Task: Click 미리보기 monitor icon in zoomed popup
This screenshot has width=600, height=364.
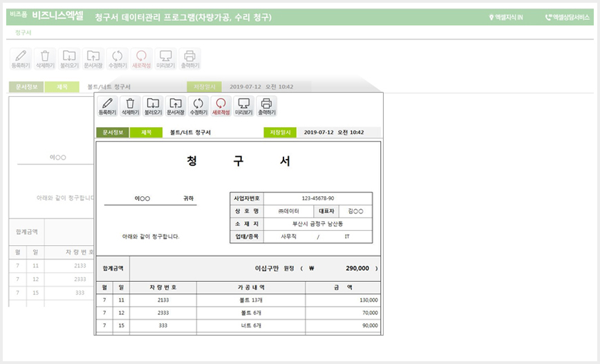Action: pos(244,106)
